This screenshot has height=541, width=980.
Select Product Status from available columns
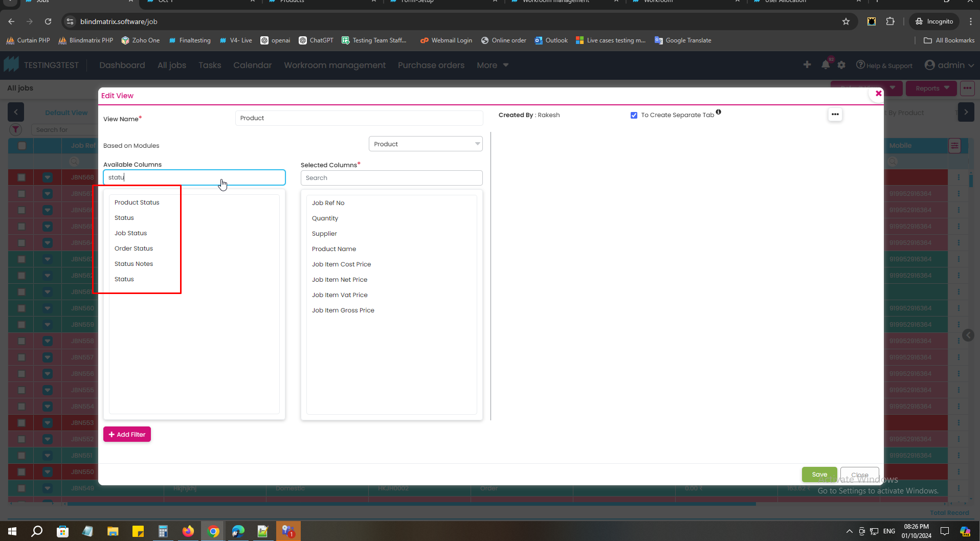point(137,202)
